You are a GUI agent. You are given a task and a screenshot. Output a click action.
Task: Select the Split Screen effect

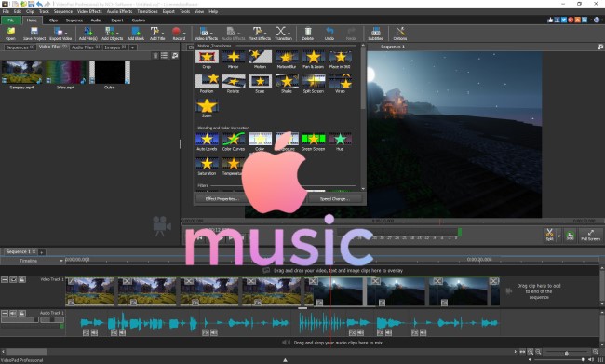pyautogui.click(x=313, y=84)
